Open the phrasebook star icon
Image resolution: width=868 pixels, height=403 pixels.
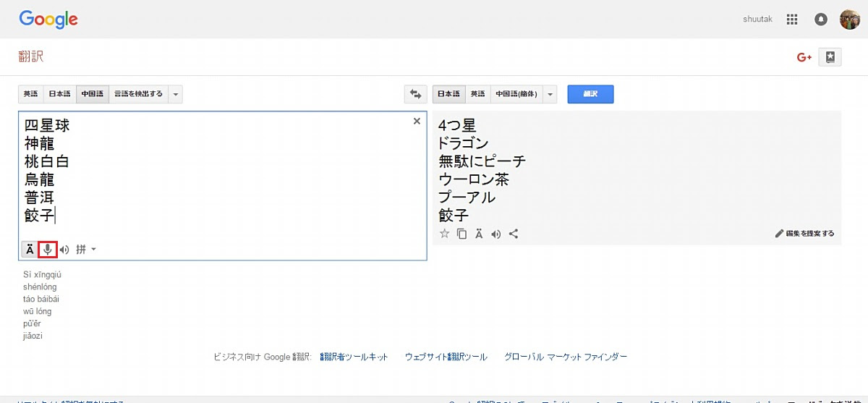[830, 57]
